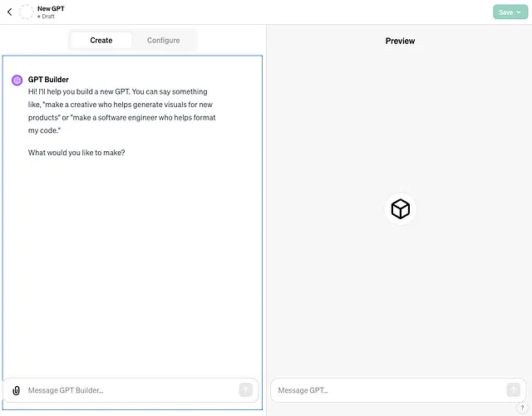Click the Draft status label

tap(47, 17)
